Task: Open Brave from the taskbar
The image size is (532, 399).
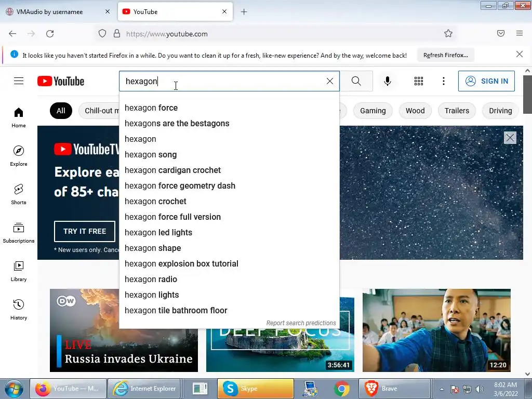Action: [394, 389]
